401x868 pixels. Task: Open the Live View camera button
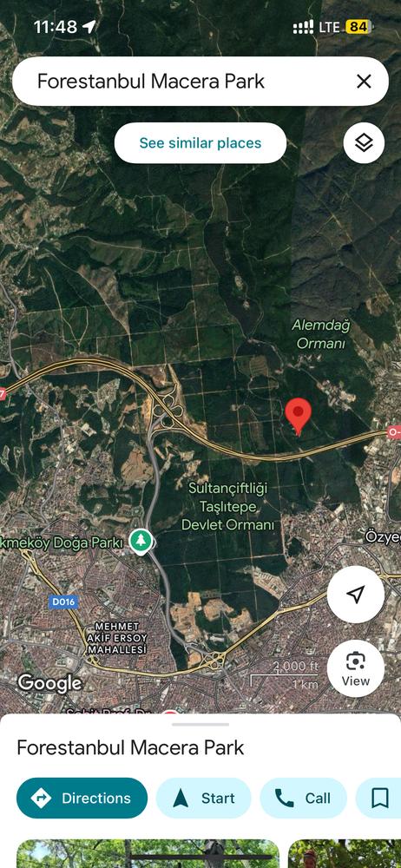356,668
